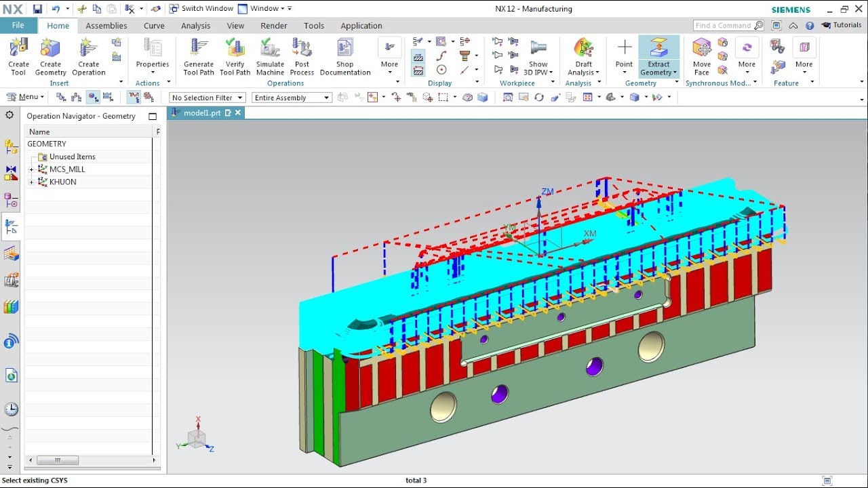Click the Find a Command search field

(x=728, y=26)
